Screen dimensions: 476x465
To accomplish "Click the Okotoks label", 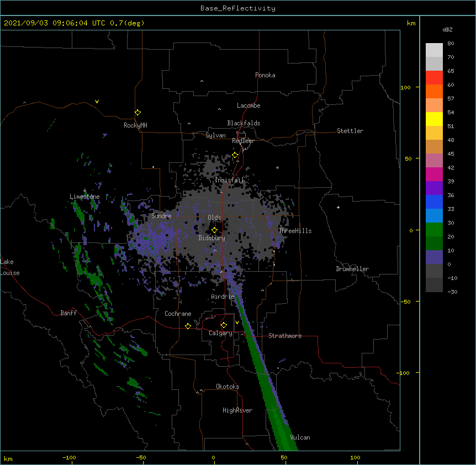I will 228,387.
